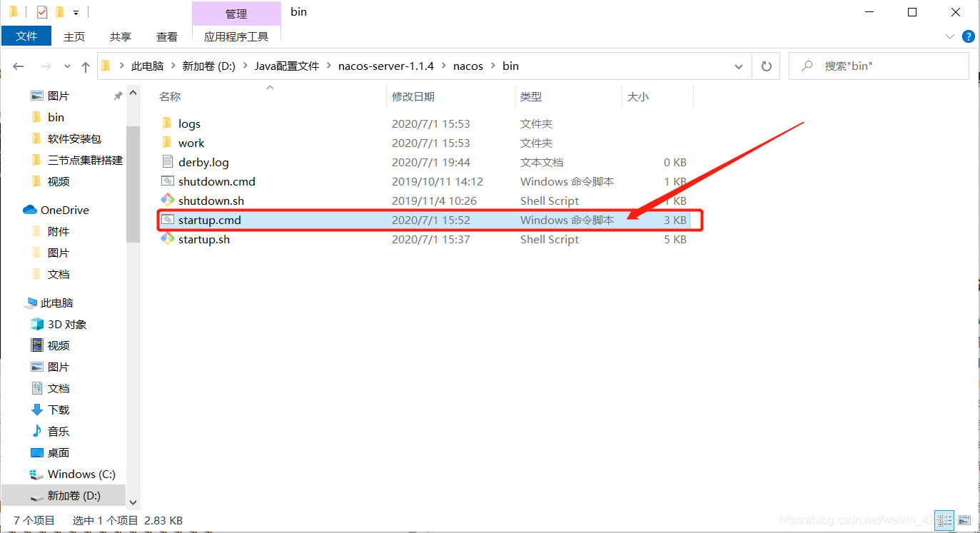
Task: Click navigation pane scrollbar down arrow
Action: 133,502
